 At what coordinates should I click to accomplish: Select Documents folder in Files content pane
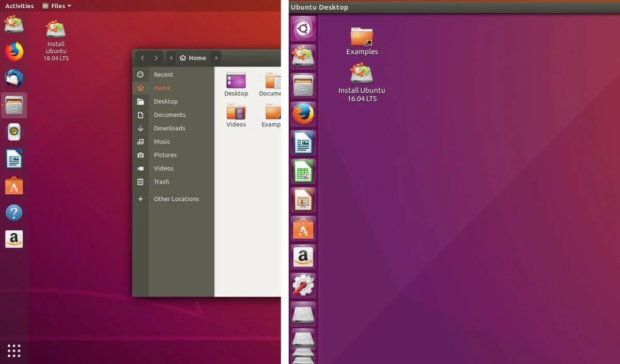point(270,85)
